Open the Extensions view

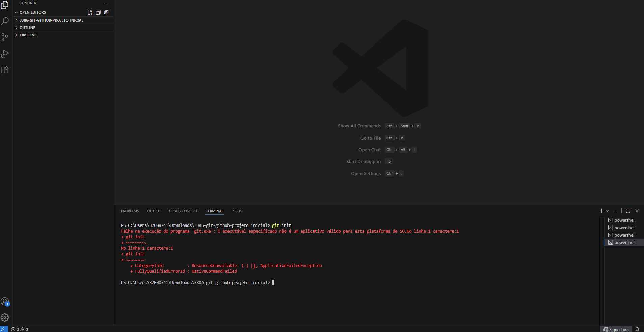[x=5, y=70]
